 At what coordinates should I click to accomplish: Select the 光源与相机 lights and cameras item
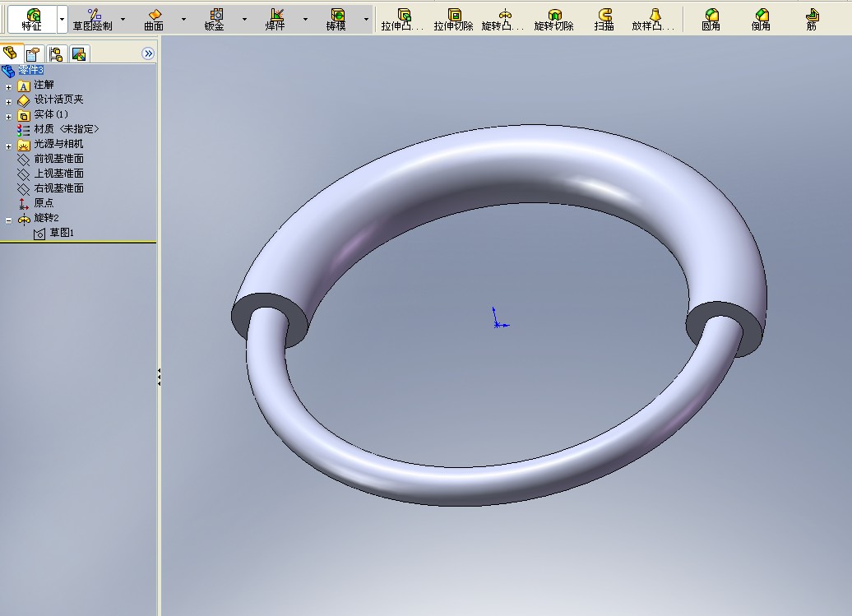pyautogui.click(x=58, y=144)
